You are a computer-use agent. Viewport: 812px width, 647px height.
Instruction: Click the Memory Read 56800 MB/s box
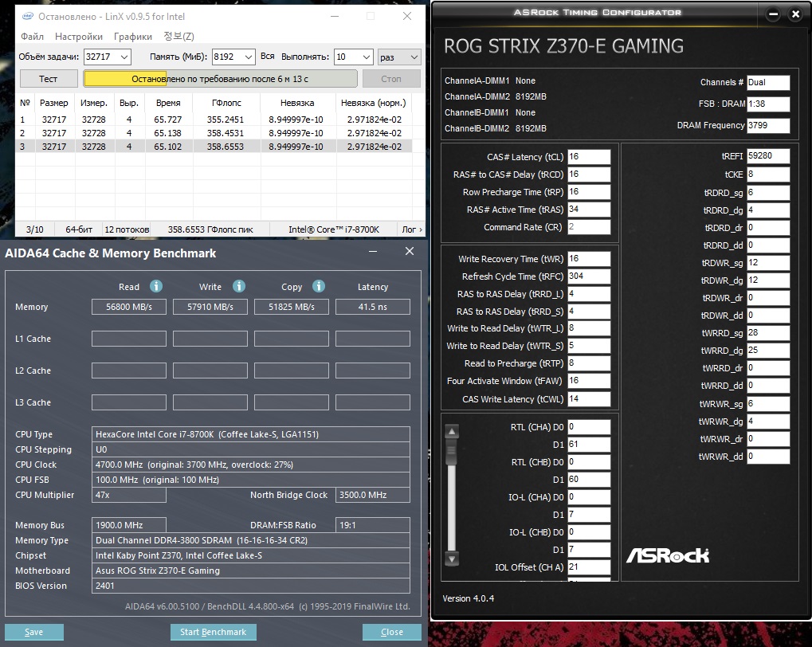pyautogui.click(x=129, y=307)
